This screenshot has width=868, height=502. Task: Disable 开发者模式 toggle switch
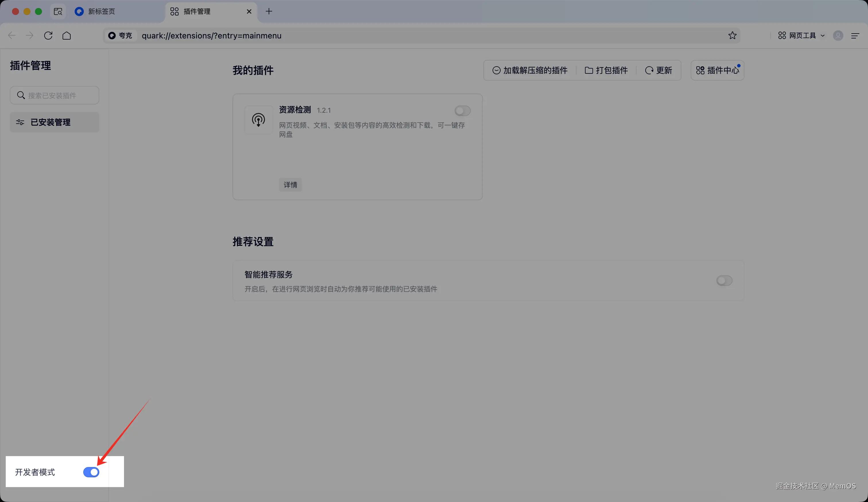pyautogui.click(x=91, y=472)
